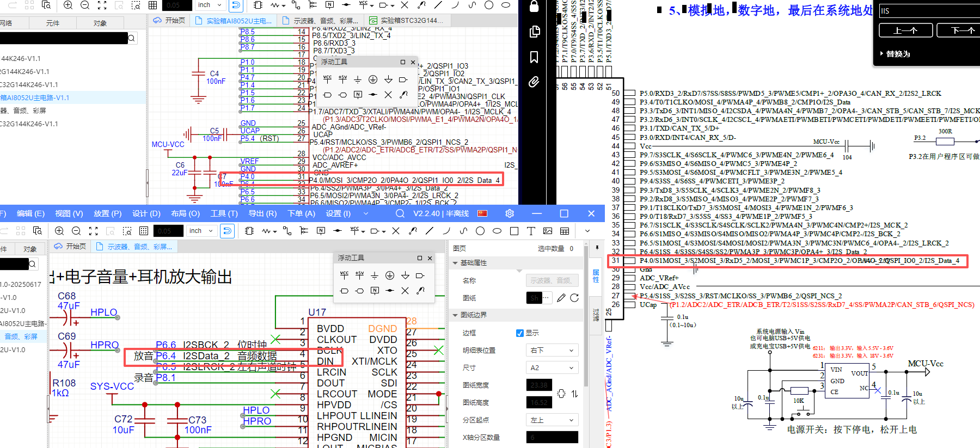Click the pencil edit icon beside 图纸
This screenshot has height=448, width=980.
(x=561, y=298)
